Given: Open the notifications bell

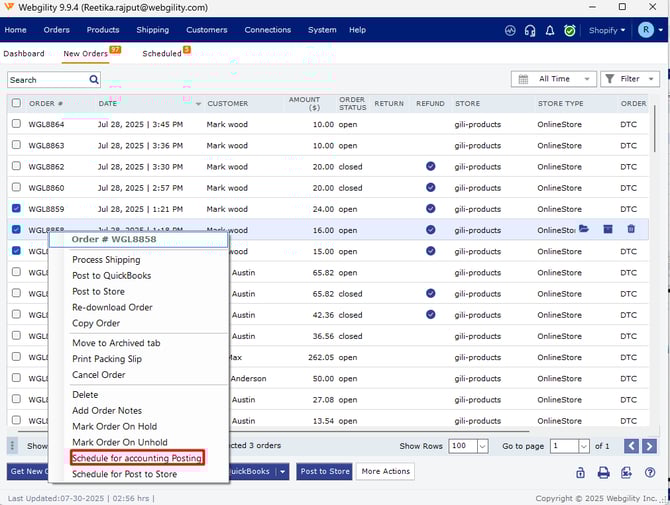Looking at the screenshot, I should coord(550,30).
